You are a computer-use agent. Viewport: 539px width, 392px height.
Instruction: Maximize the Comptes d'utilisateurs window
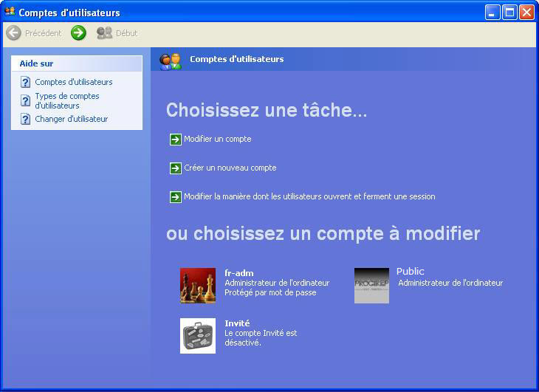tap(509, 13)
